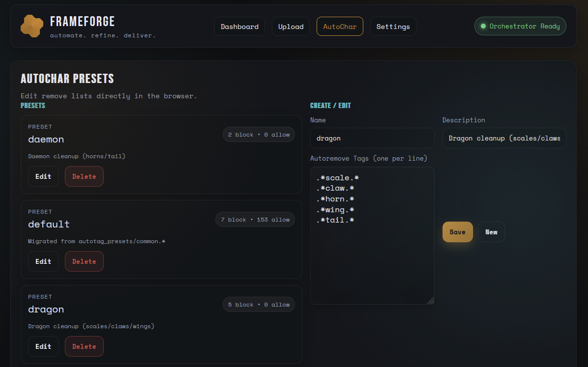Click 'Autoremove Tags (one per line)' label

[369, 159]
